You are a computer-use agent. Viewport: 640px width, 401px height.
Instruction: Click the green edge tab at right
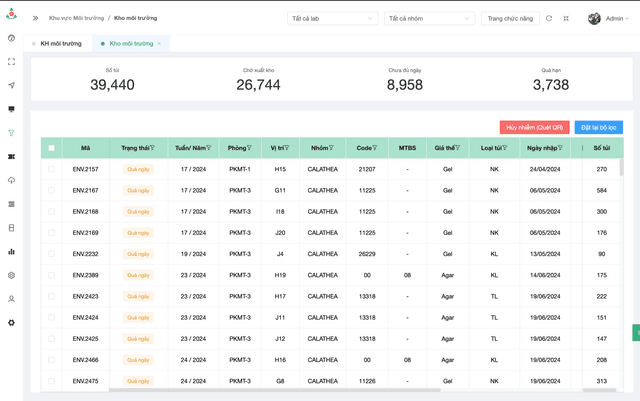[636, 333]
